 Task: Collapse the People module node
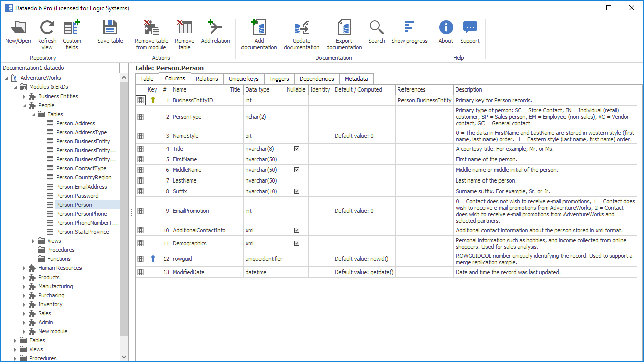[24, 106]
